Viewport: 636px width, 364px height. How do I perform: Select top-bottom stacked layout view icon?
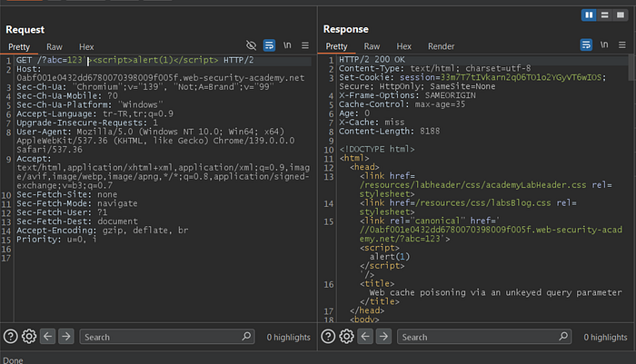tap(604, 15)
